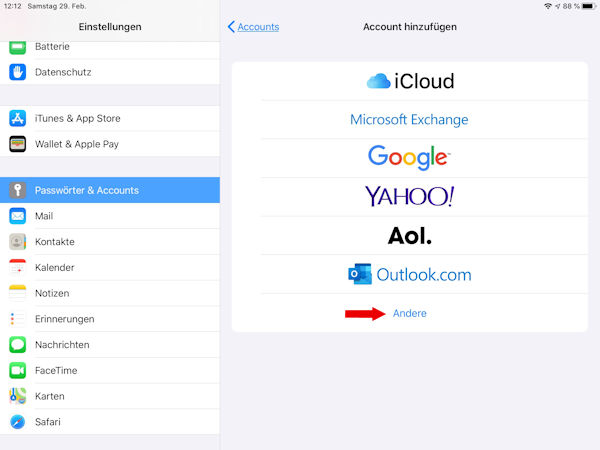Open the Kalender icon
The image size is (600, 450).
click(17, 268)
